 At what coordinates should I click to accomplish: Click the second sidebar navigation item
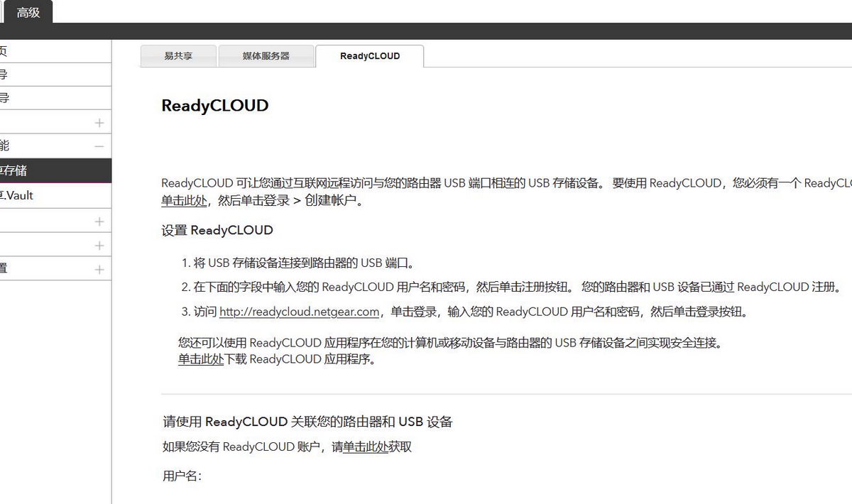(x=43, y=74)
